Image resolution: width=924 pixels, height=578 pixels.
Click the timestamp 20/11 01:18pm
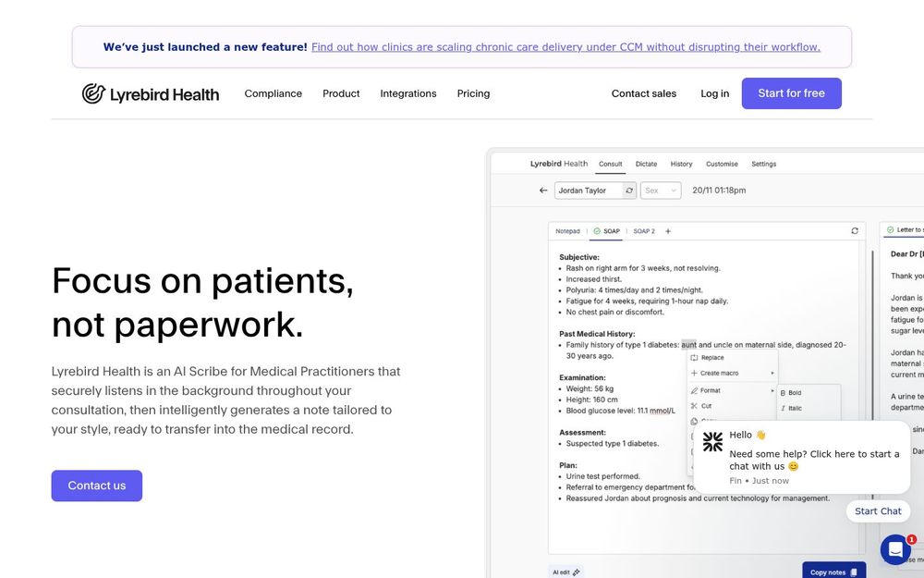pyautogui.click(x=719, y=191)
